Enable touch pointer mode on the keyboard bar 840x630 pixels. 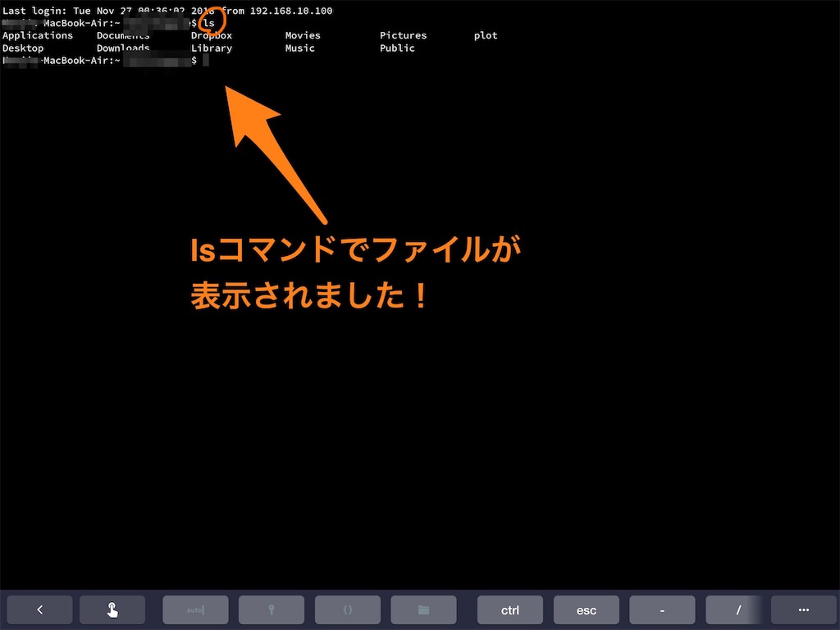click(112, 609)
